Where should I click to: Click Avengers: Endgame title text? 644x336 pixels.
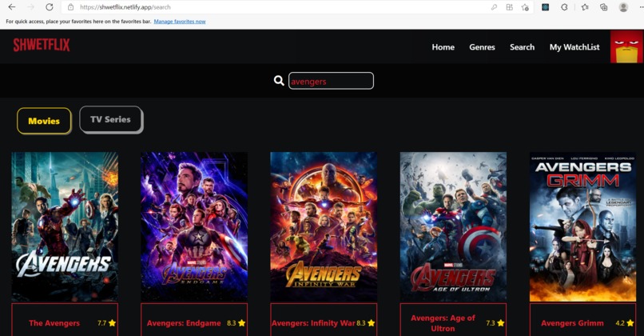pyautogui.click(x=184, y=323)
